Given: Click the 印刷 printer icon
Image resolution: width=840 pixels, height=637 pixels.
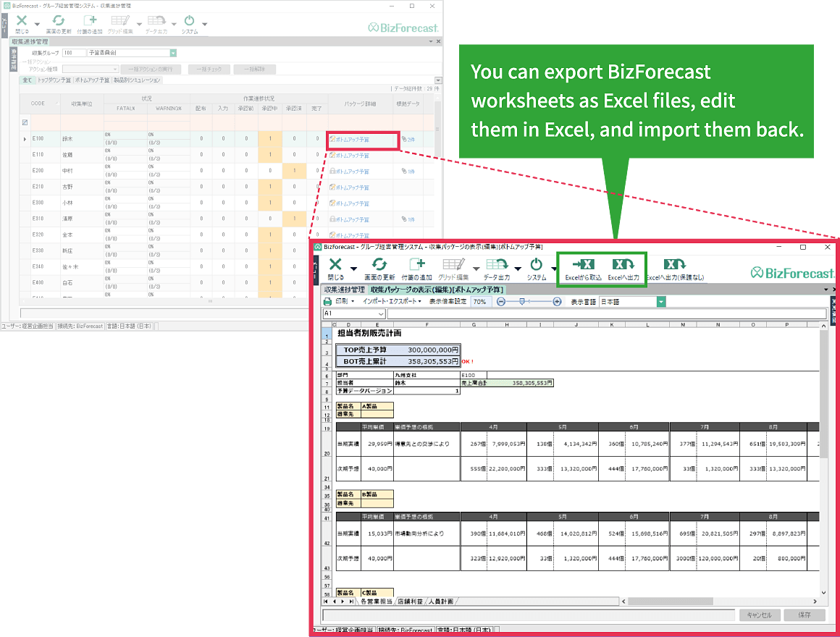Looking at the screenshot, I should pos(327,302).
